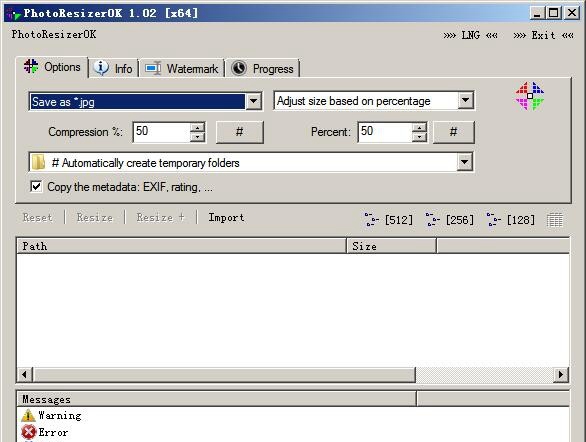Click the grid view icon beside [128]
586x442 pixels.
555,220
